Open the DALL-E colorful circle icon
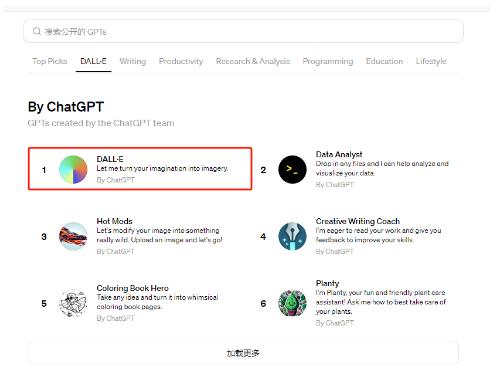Screen dimensions: 494x376 73,169
